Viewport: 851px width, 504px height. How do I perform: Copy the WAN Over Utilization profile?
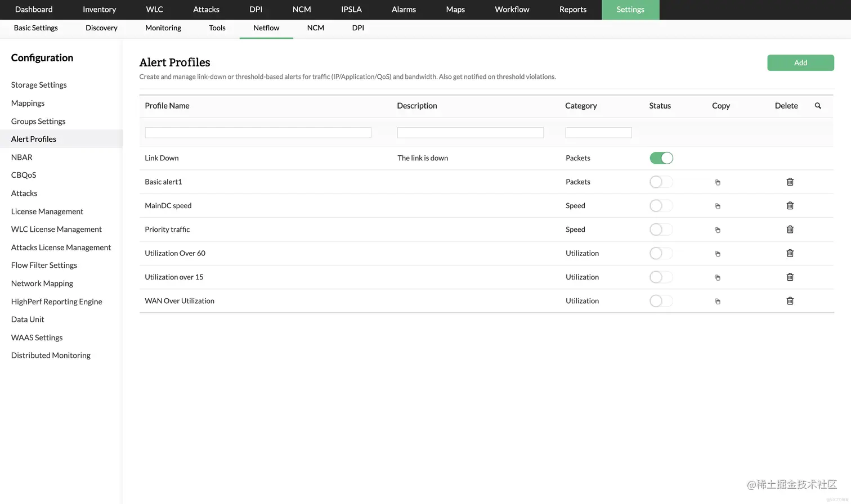tap(718, 301)
